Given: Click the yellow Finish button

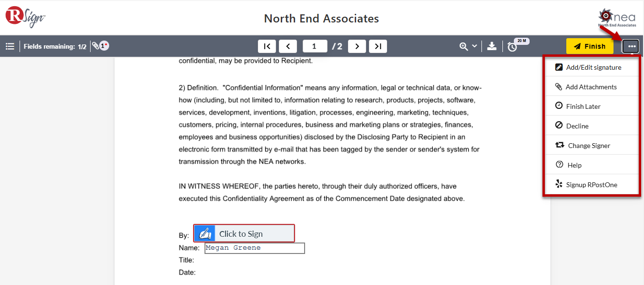Looking at the screenshot, I should tap(590, 46).
